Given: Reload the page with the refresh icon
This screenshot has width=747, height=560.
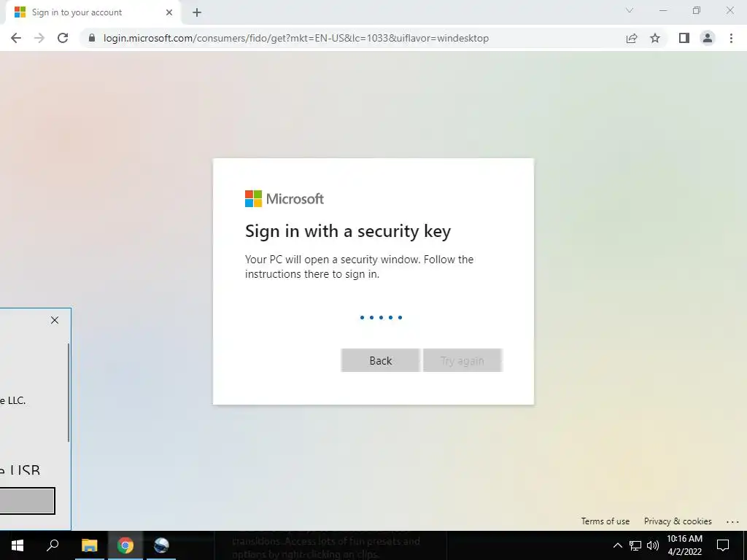Looking at the screenshot, I should (x=63, y=38).
